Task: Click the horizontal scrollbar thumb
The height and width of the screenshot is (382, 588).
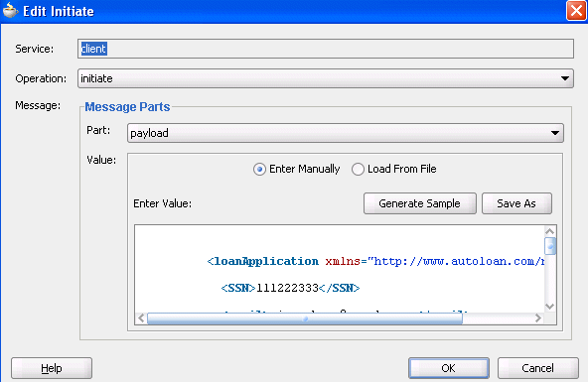Action: click(305, 318)
